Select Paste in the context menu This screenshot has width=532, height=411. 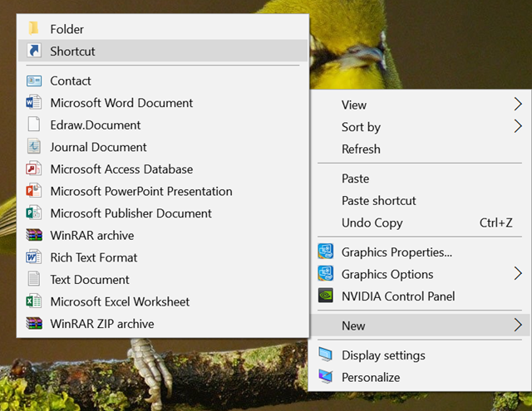pyautogui.click(x=420, y=178)
